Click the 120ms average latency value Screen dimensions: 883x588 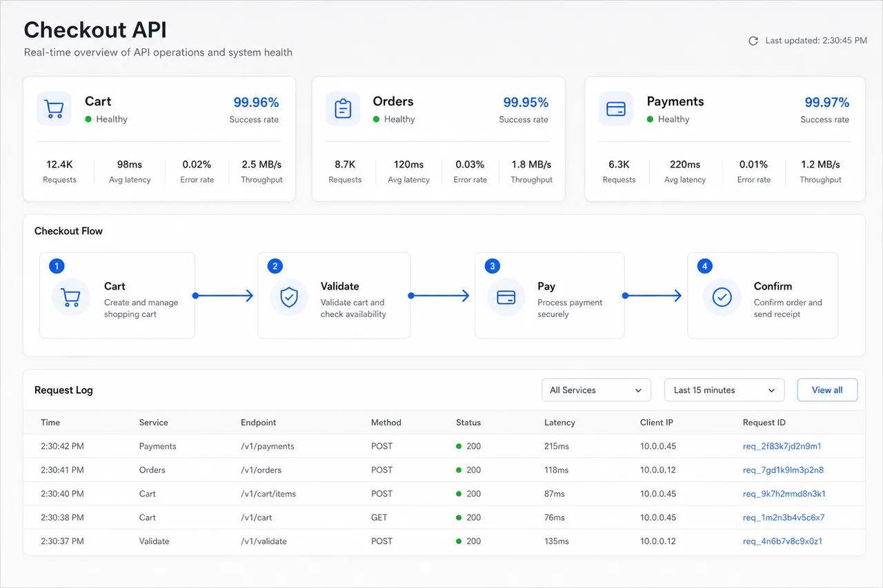(408, 165)
